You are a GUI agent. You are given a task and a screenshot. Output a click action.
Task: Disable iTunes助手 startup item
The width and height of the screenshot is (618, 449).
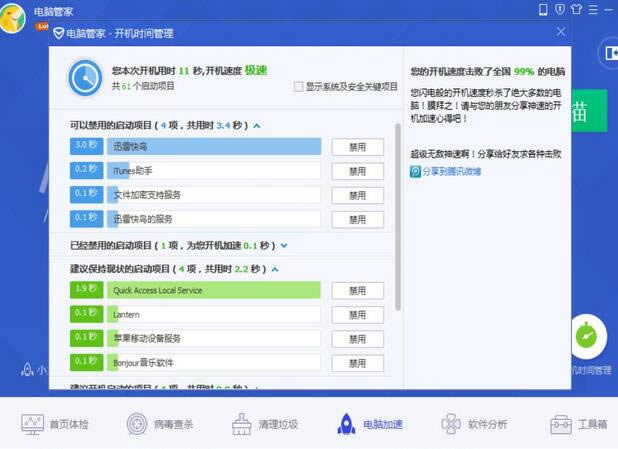(357, 171)
